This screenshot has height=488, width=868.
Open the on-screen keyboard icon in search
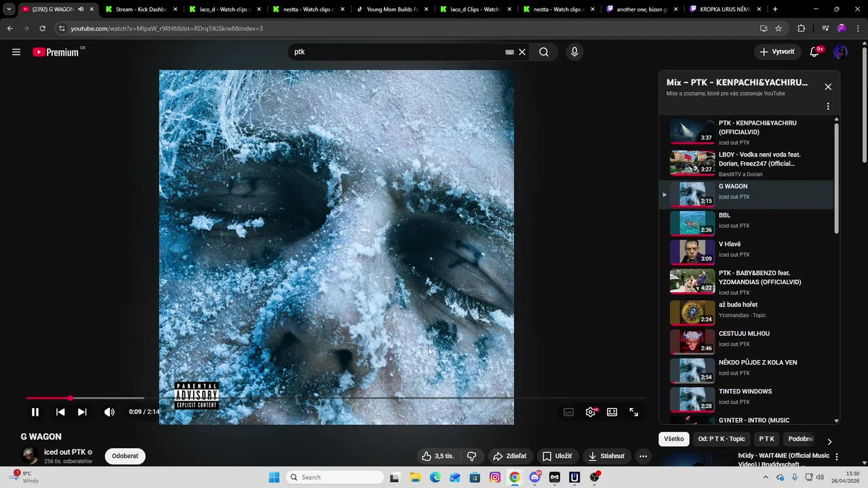pos(509,52)
